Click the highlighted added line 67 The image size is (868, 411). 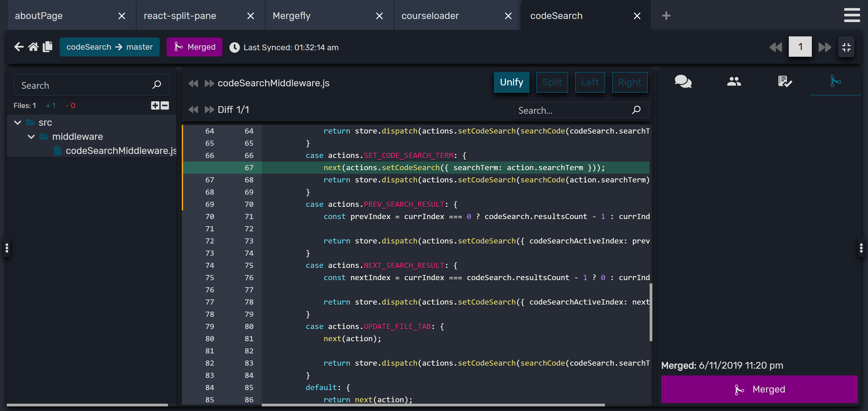416,167
